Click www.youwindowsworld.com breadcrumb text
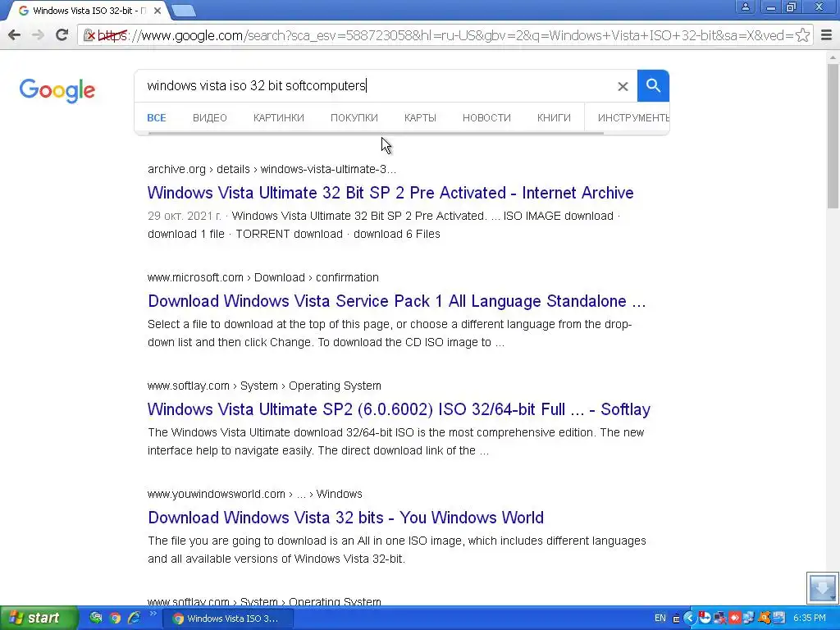 (217, 494)
